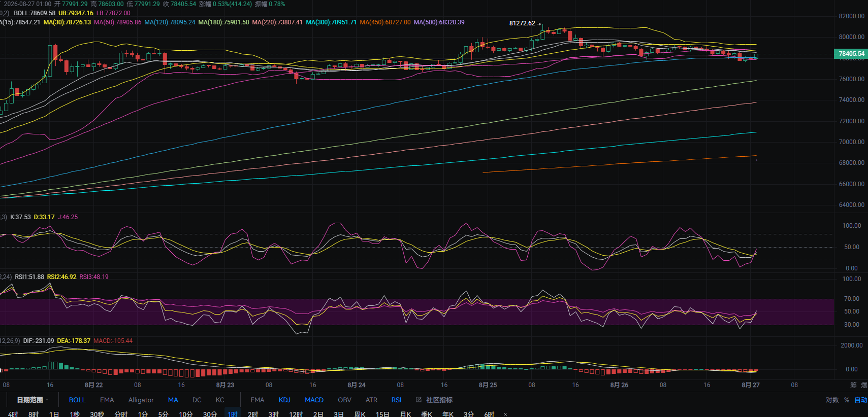Open the 社区指标 community indicators
Screen dimensions: 868x417
439,400
